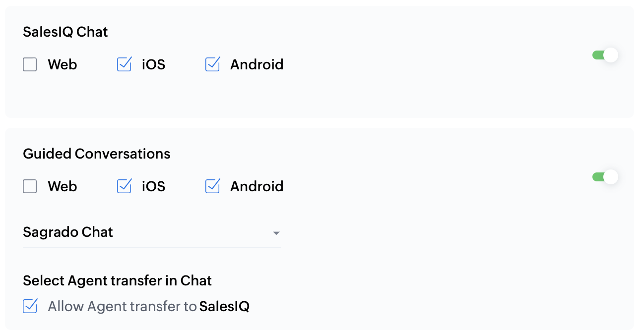Screen dimensions: 644x330
Task: Click the Android label in SalesIQ Chat section
Action: point(257,64)
